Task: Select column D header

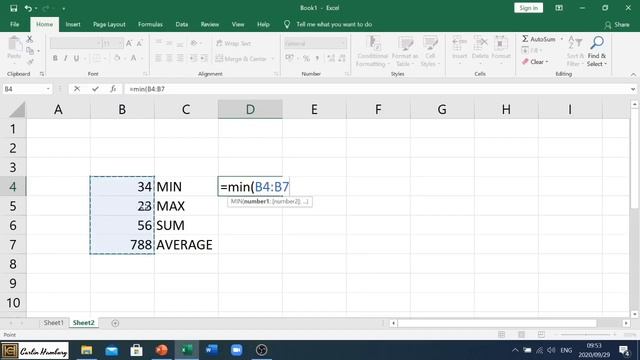Action: point(250,109)
